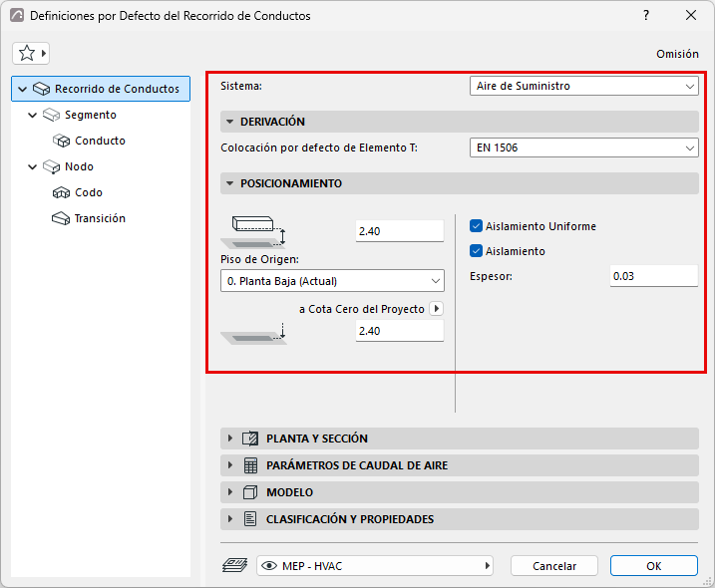
Task: Select the Transición icon in tree
Action: [61, 219]
